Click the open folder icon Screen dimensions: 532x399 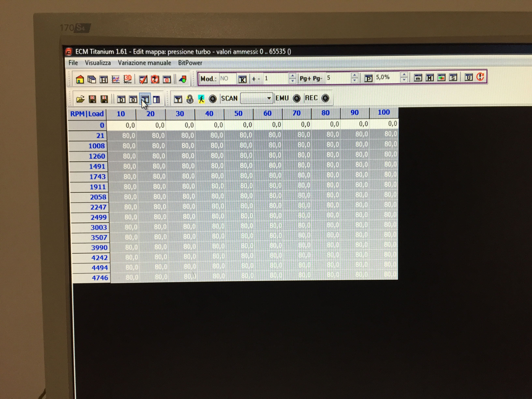click(80, 99)
